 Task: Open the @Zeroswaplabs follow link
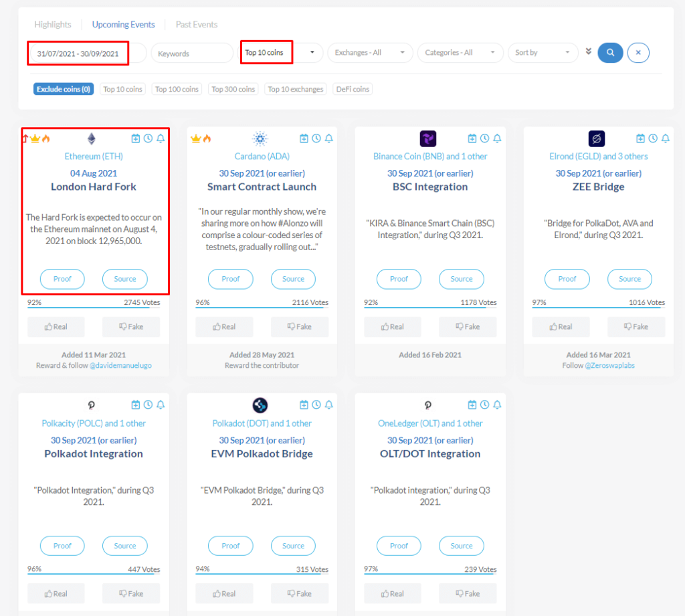pos(610,366)
